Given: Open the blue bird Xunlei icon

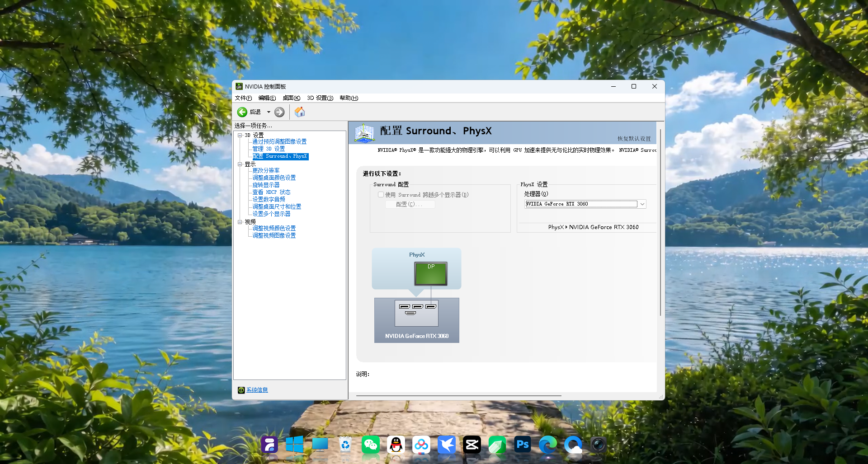Looking at the screenshot, I should (x=447, y=445).
